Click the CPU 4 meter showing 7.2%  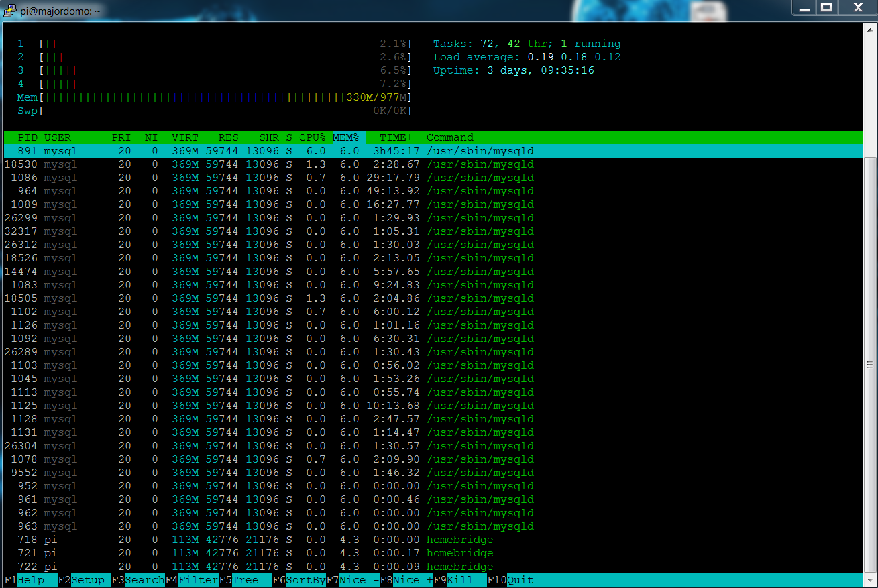215,84
